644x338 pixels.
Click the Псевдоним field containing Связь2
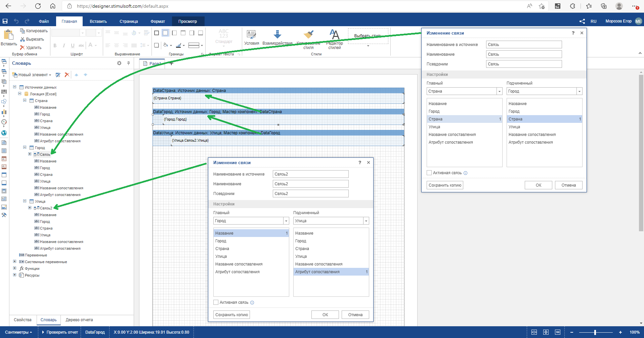click(311, 194)
